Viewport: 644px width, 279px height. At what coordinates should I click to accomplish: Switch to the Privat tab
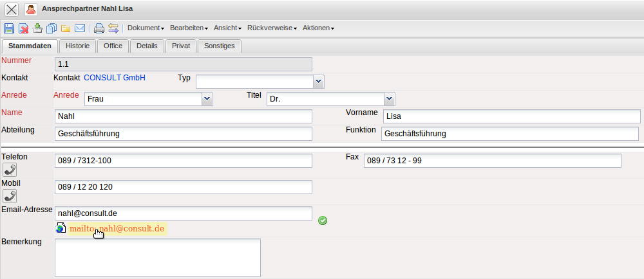click(181, 46)
